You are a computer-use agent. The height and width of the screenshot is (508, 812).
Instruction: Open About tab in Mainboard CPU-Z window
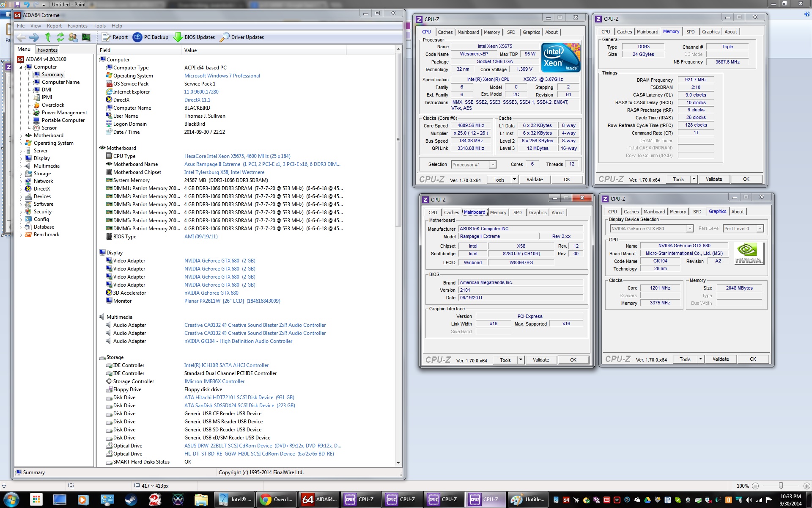coord(557,213)
